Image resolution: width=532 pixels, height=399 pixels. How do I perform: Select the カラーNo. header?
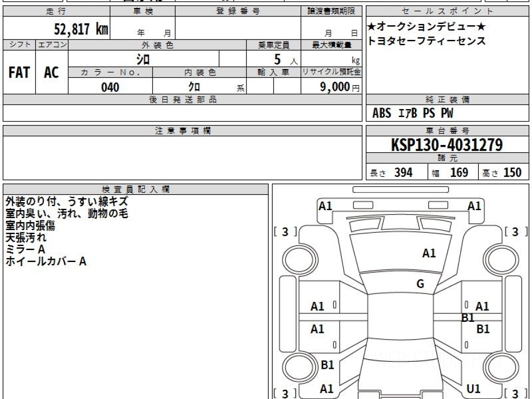click(110, 72)
